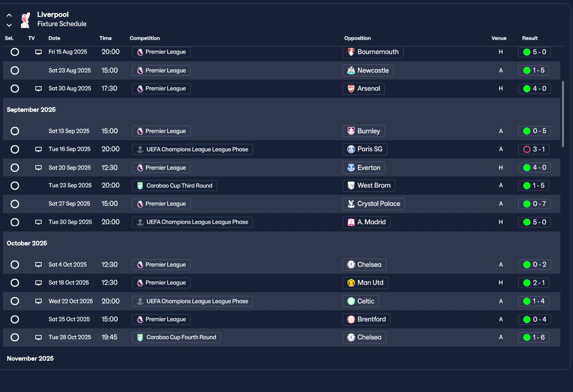Open the 2 - 1 result against Man Utd
This screenshot has height=392, width=573.
pos(534,283)
